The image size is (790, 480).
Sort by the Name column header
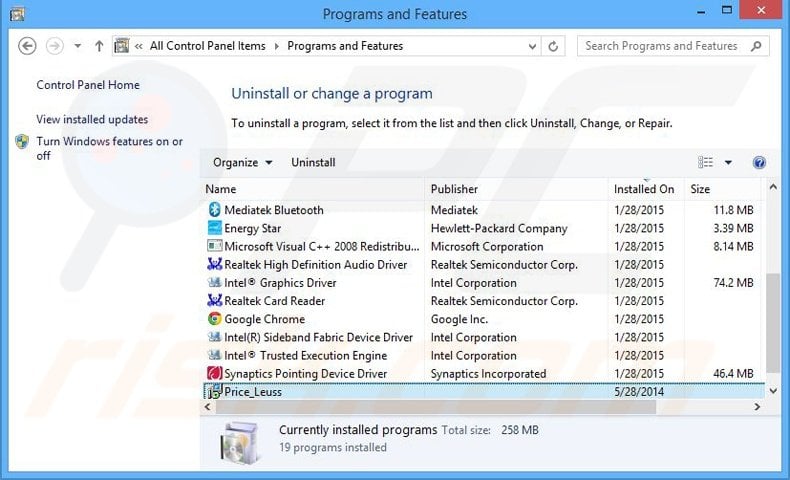(313, 189)
